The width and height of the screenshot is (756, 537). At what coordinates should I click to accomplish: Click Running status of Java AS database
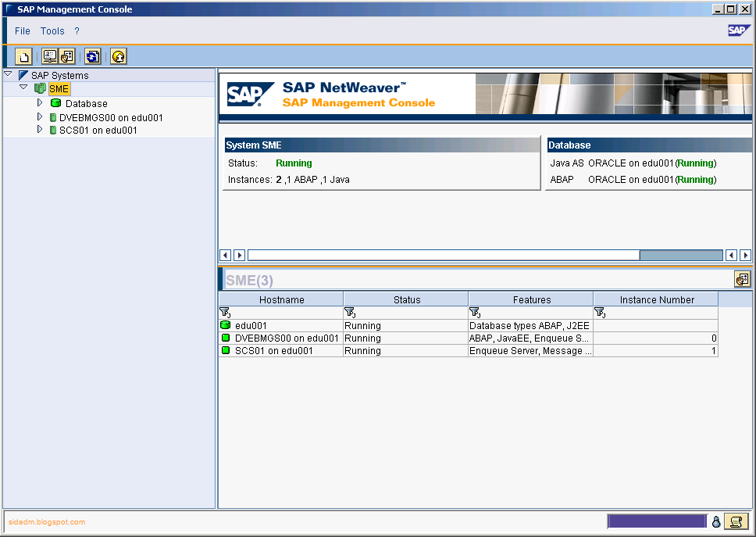click(x=695, y=163)
